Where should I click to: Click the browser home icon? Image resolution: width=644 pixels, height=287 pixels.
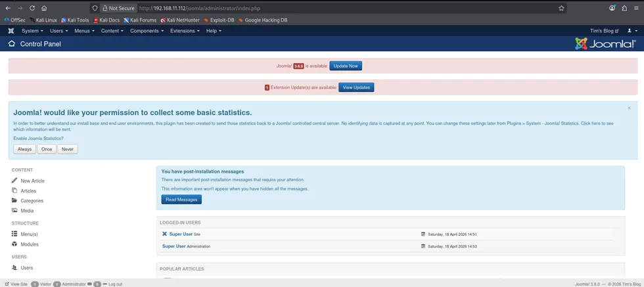(x=44, y=9)
